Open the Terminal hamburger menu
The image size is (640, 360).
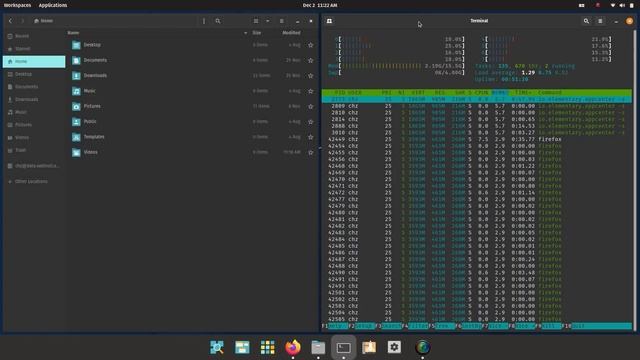[600, 21]
